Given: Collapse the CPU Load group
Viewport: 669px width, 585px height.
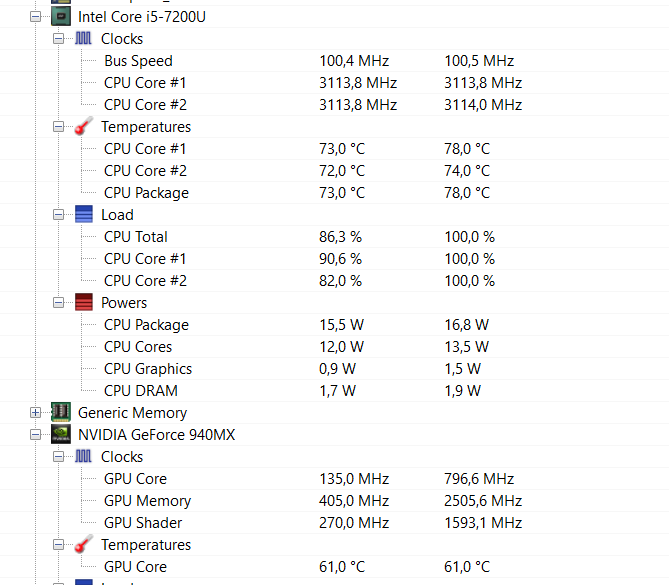Looking at the screenshot, I should click(x=59, y=215).
